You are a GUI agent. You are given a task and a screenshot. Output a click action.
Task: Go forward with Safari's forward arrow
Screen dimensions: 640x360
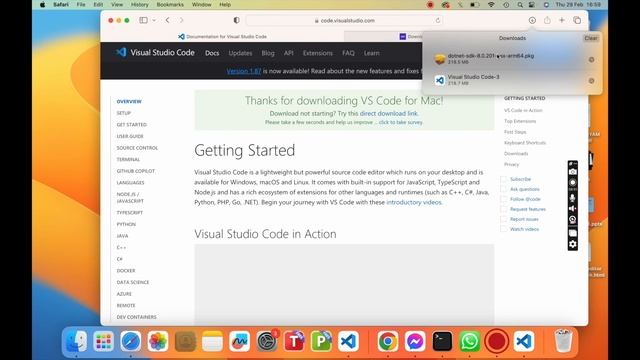pos(181,20)
